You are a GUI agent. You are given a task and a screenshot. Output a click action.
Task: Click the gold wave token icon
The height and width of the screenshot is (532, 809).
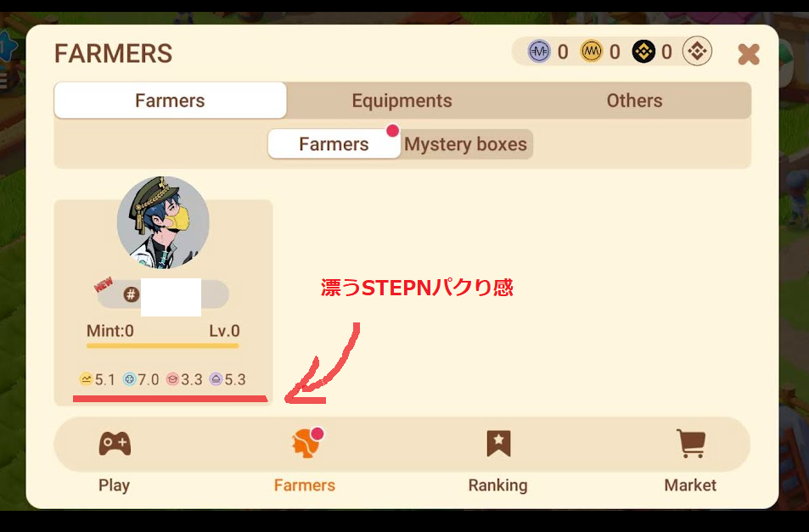click(592, 52)
